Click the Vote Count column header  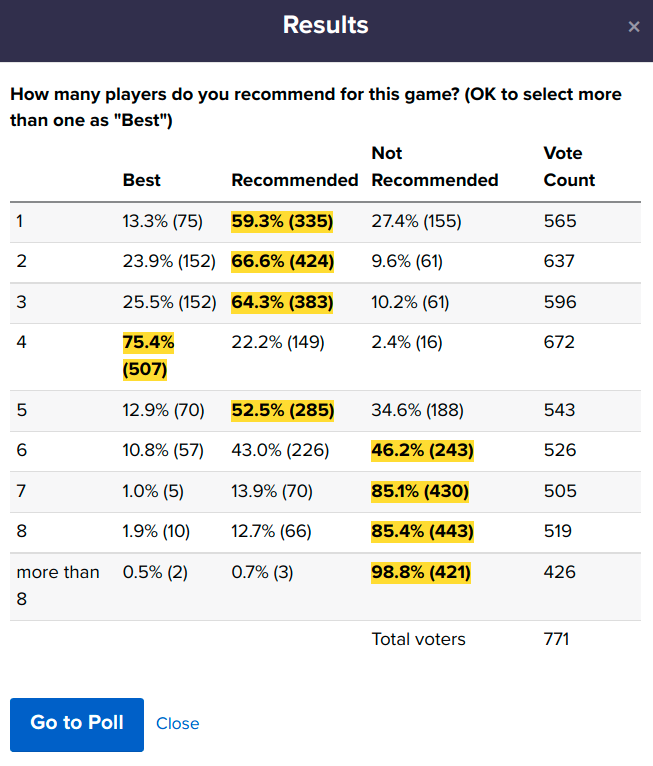[x=569, y=167]
